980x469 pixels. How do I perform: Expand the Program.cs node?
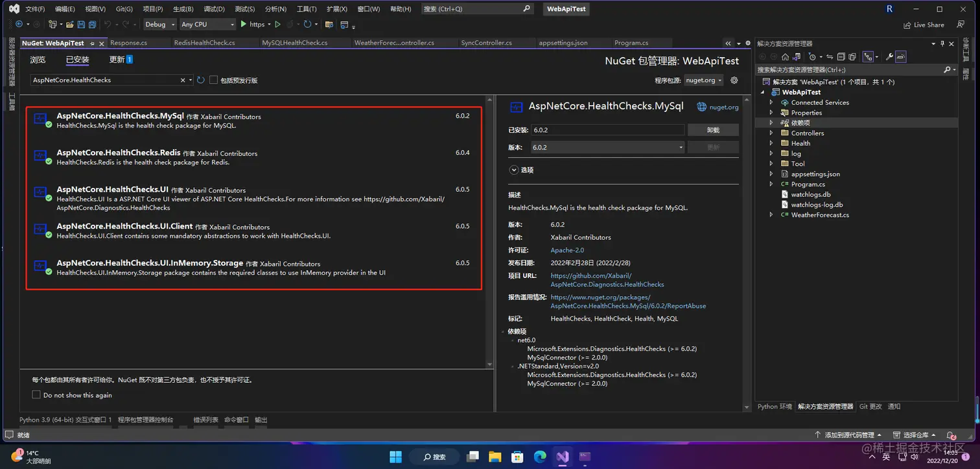tap(771, 184)
